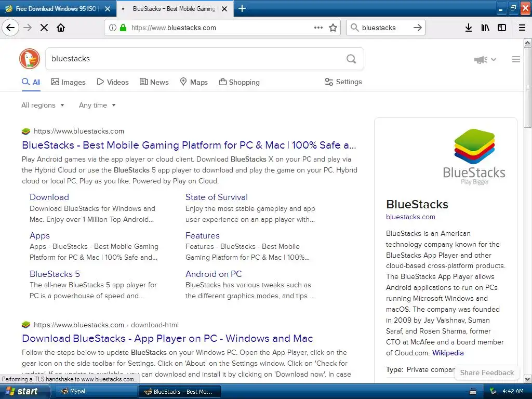Open the search Settings option
Screen dimensions: 532x399
tap(343, 82)
